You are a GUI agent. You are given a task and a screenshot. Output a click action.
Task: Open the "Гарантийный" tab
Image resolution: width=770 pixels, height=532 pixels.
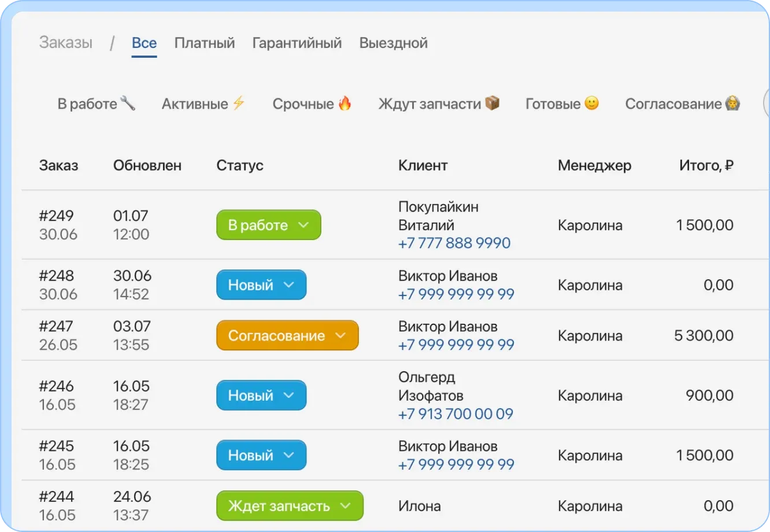(297, 43)
